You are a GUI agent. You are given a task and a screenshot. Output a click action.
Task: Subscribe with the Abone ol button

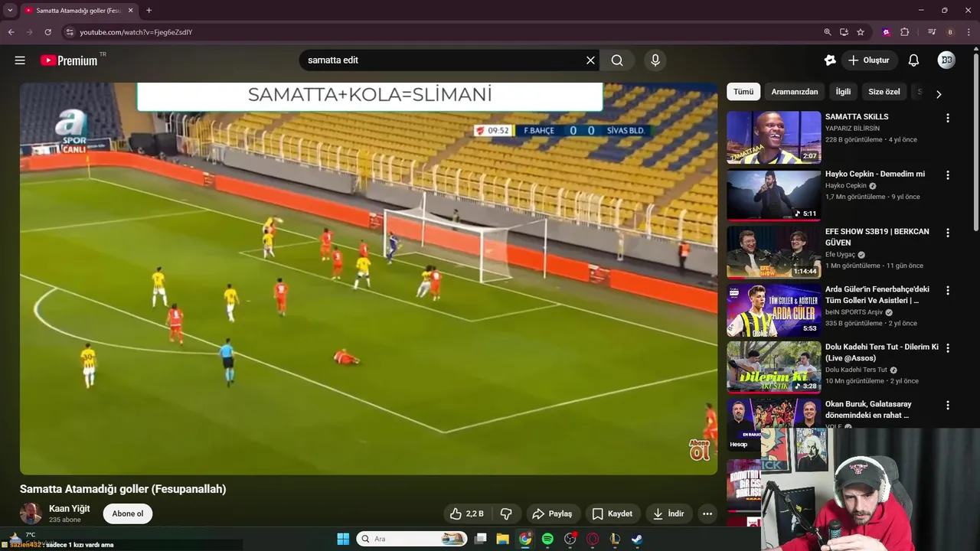click(x=128, y=514)
